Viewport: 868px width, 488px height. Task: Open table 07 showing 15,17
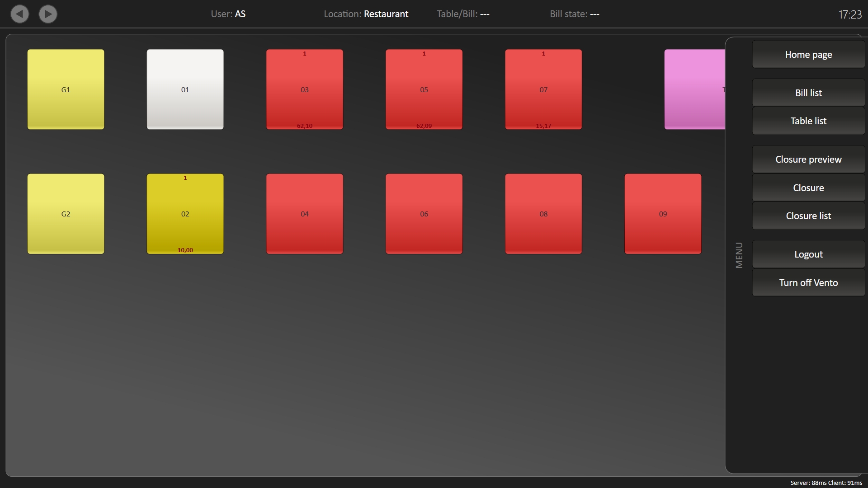pos(543,89)
